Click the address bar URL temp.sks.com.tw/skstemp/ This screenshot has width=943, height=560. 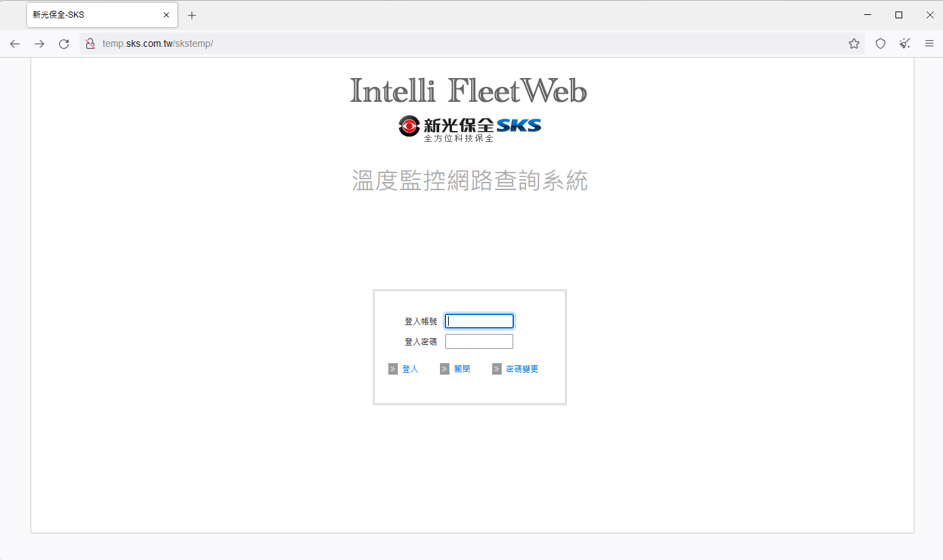[x=158, y=43]
